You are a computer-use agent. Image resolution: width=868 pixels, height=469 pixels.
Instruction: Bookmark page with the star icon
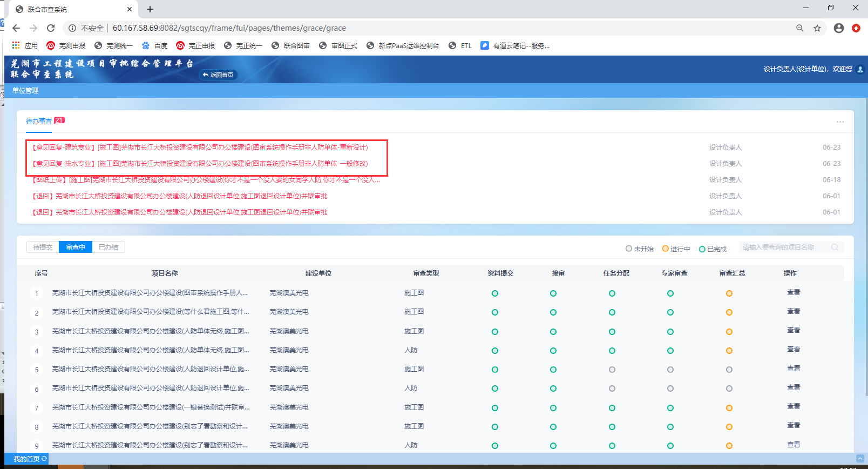(817, 28)
